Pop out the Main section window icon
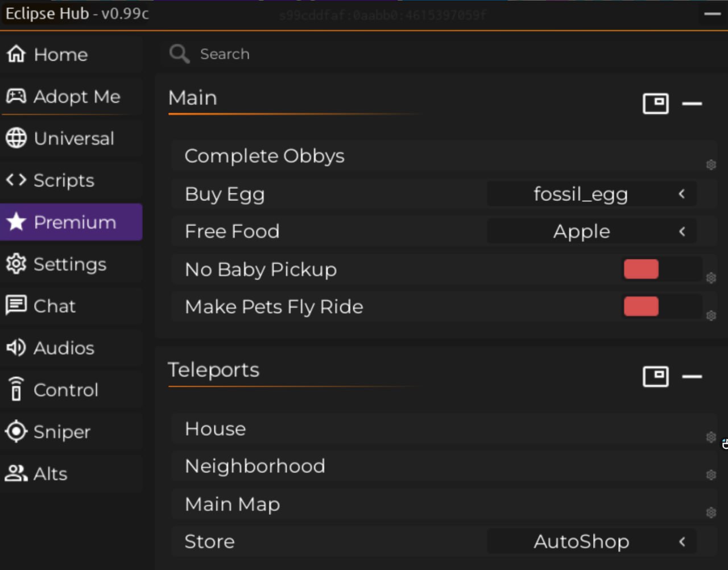Viewport: 728px width, 570px height. point(656,104)
